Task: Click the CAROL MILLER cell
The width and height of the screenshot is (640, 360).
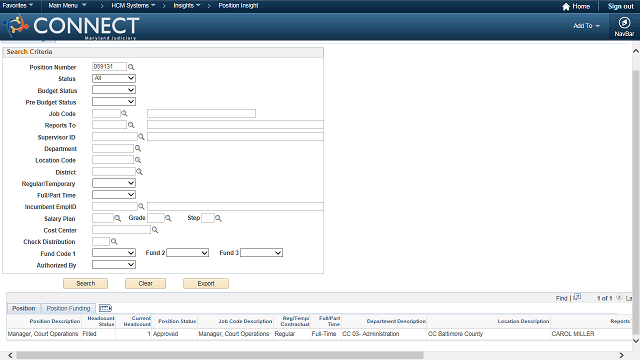Action: pyautogui.click(x=573, y=334)
